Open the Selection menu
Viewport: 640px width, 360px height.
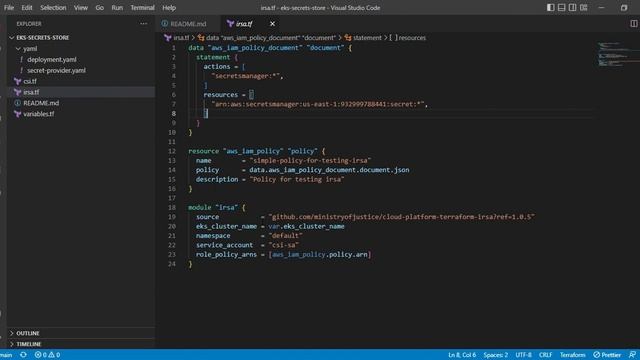coord(53,8)
